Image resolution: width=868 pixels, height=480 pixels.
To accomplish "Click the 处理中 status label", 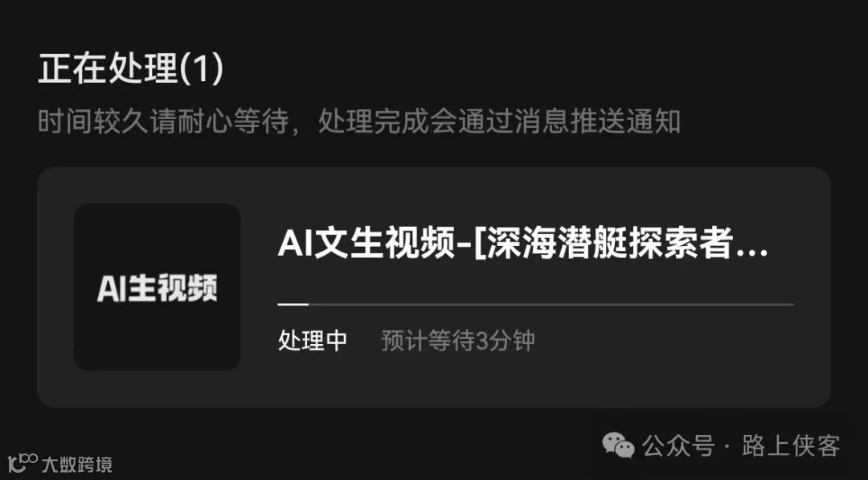I will point(313,340).
